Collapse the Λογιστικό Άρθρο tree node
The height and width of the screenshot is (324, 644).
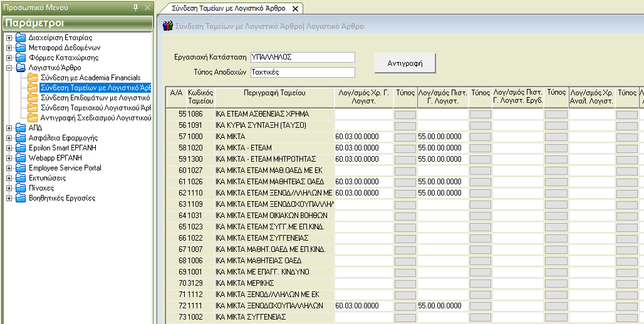pos(9,68)
